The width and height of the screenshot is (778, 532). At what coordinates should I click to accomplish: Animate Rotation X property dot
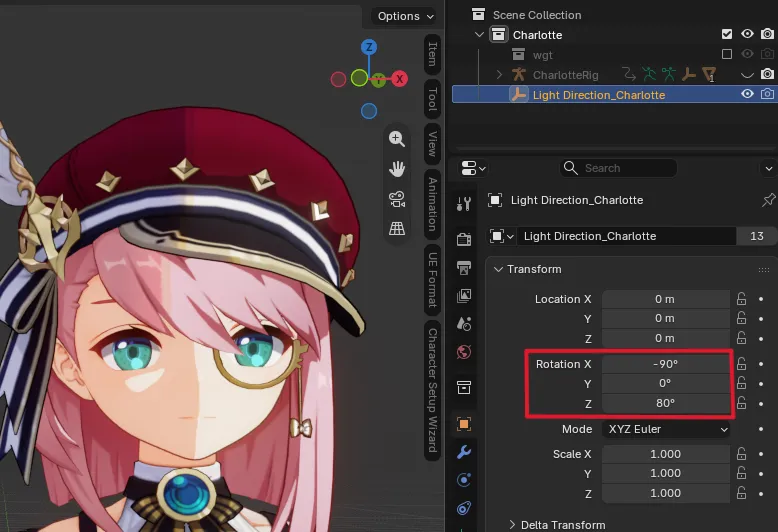[761, 364]
